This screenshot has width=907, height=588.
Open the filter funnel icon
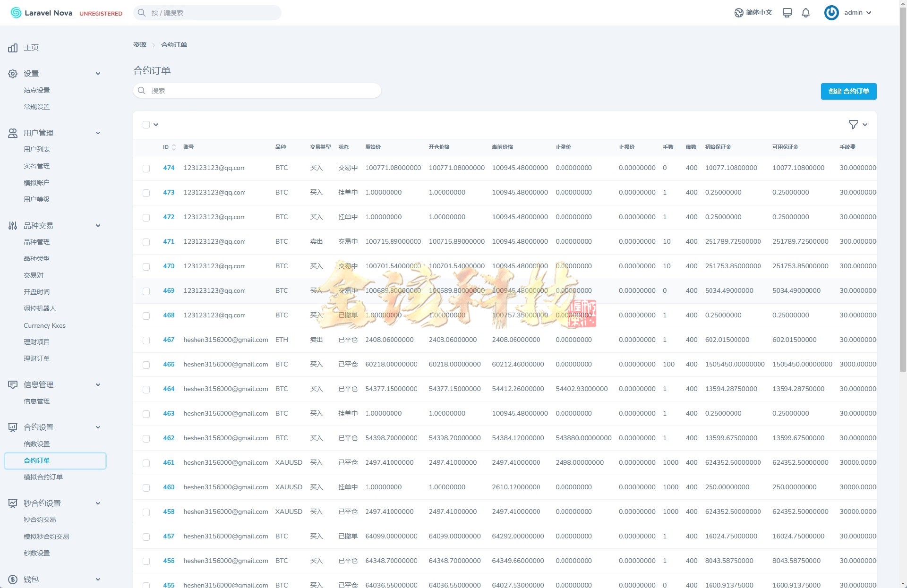point(853,125)
